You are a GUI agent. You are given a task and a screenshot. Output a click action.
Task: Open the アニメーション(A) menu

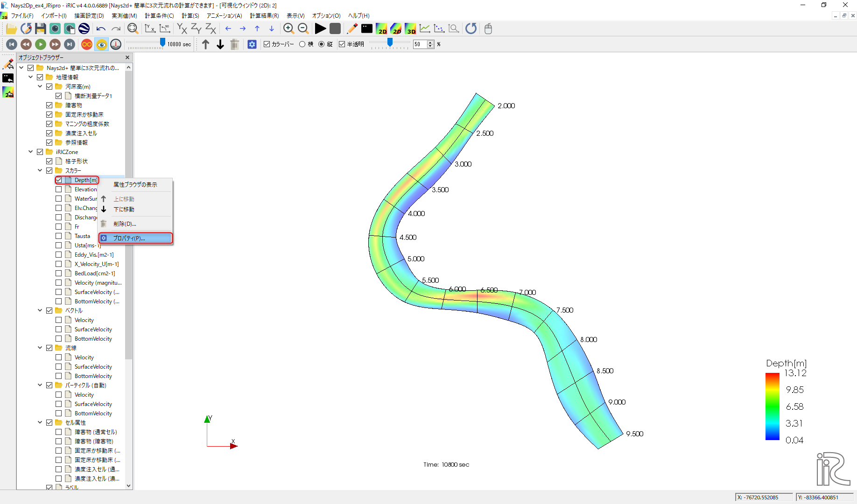pos(225,15)
